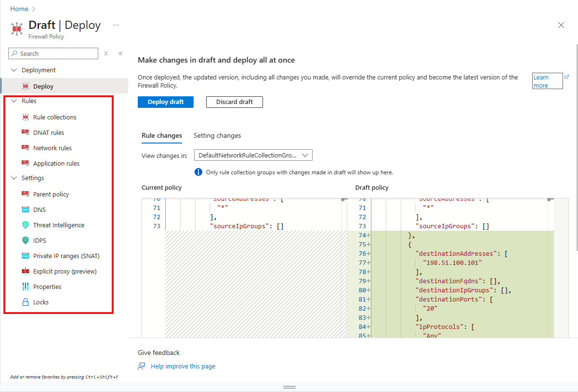Click the Deploy menu item icon
Viewport: 578px width, 392px height.
(x=26, y=86)
